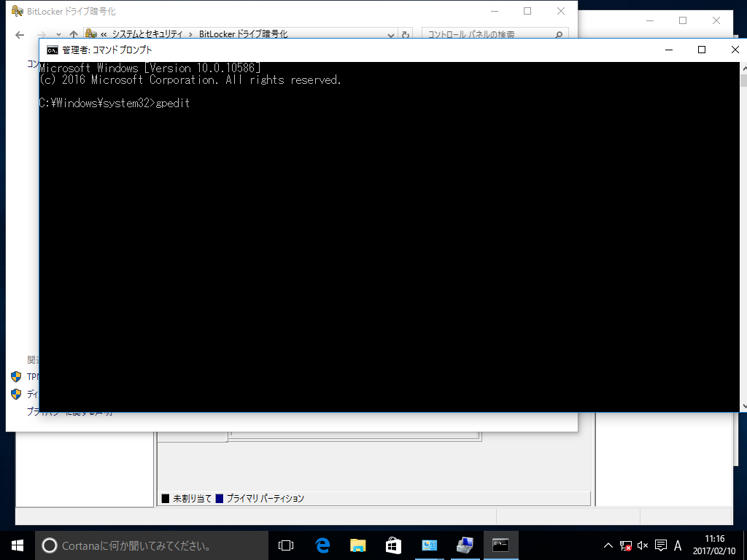Refresh the BitLocker control panel page
Screen dimensions: 747x560
coord(406,35)
